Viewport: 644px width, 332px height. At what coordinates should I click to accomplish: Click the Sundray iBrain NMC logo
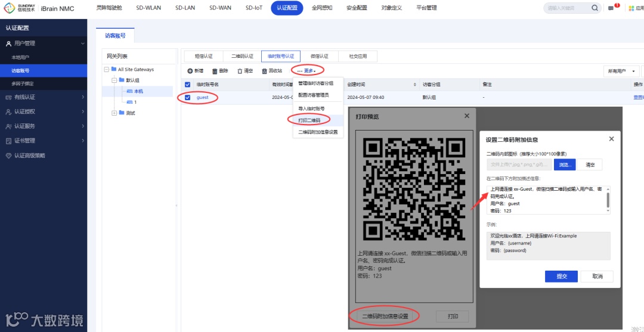[39, 8]
